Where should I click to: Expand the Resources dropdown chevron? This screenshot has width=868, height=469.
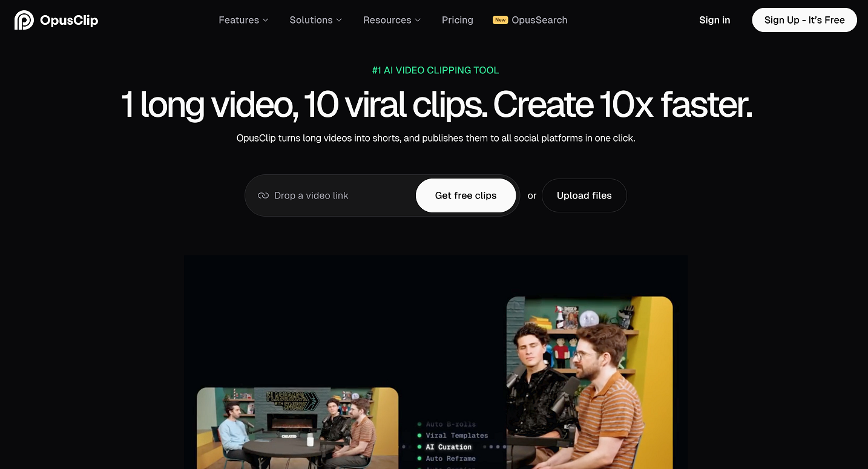(x=418, y=20)
